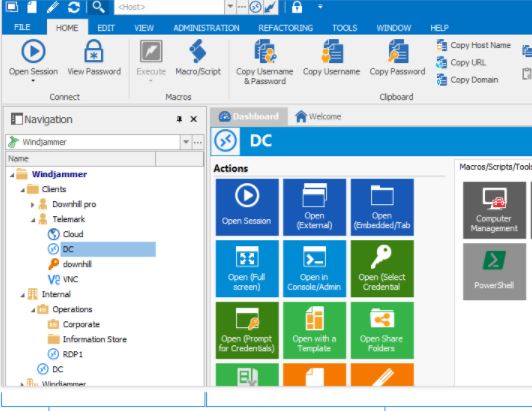The width and height of the screenshot is (532, 411).
Task: Click the quick connect RDP icon
Action: pos(255,7)
